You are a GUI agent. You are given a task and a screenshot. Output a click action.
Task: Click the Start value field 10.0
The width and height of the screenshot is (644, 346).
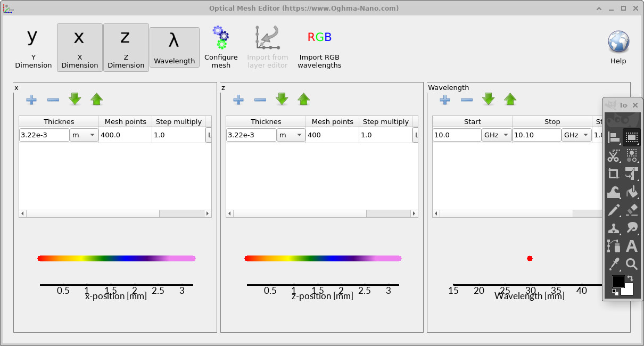pos(457,135)
